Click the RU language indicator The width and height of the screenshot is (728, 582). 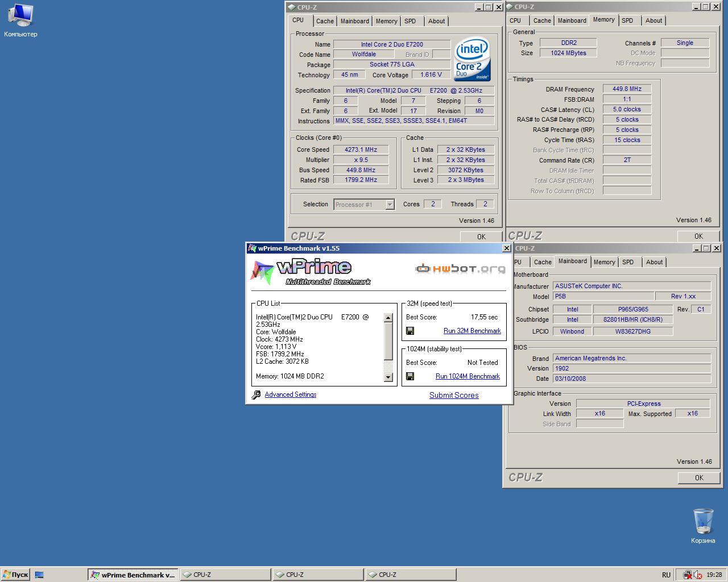tap(666, 575)
